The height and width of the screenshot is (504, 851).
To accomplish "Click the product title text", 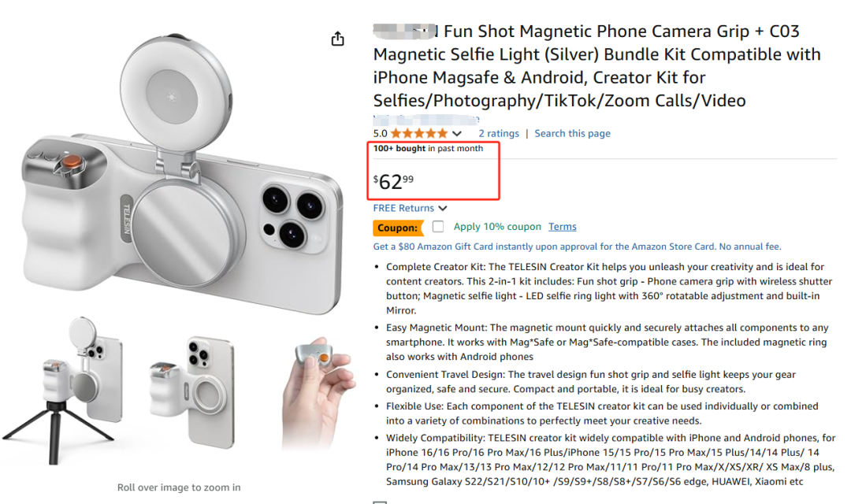I will tap(597, 65).
